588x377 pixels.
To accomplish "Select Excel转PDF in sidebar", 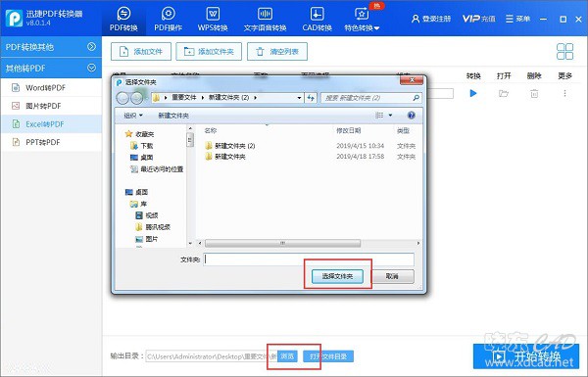I will point(51,124).
